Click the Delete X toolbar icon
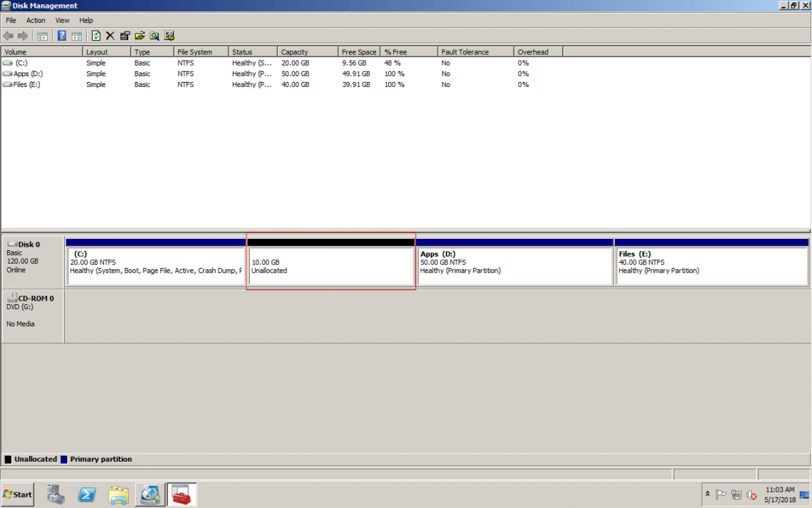The height and width of the screenshot is (508, 812). (110, 36)
